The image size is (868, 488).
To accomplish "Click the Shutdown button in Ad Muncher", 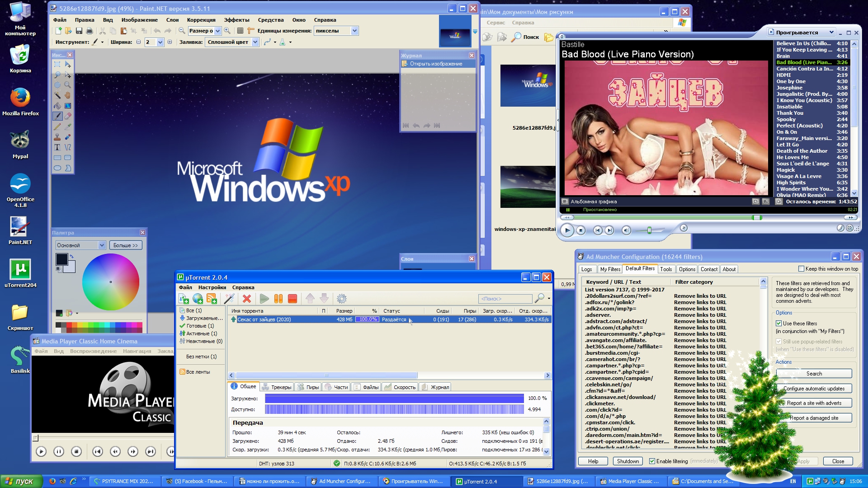I will click(x=628, y=461).
